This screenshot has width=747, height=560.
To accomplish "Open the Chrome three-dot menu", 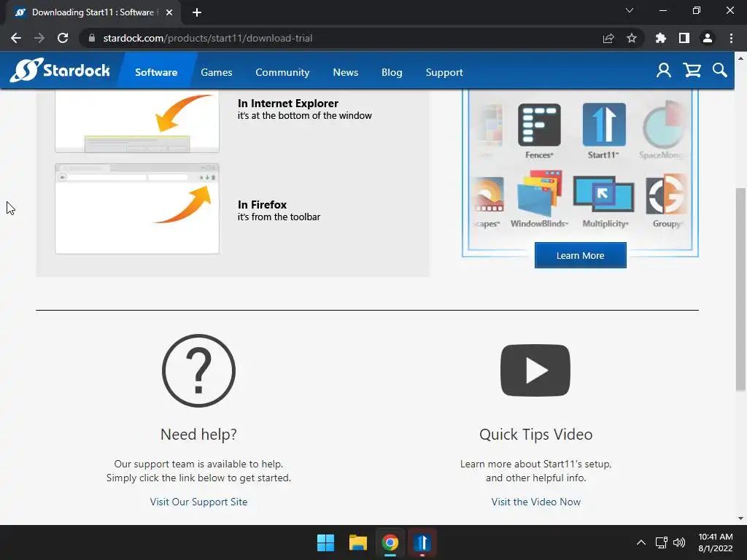I will [x=731, y=38].
